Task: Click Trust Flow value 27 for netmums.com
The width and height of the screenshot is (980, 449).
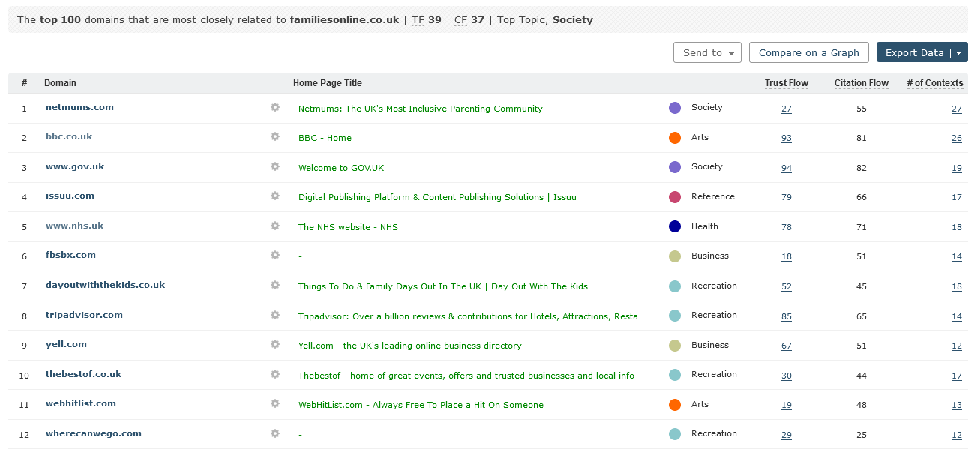Action: 786,109
